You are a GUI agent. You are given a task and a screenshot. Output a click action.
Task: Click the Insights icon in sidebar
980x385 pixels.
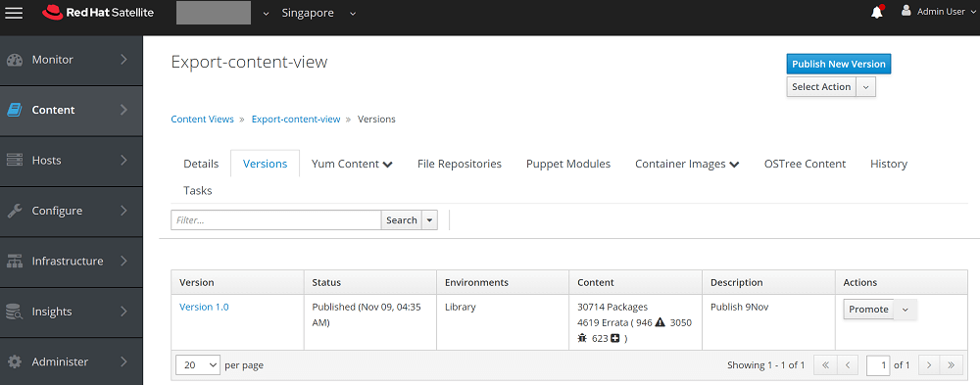coord(15,312)
